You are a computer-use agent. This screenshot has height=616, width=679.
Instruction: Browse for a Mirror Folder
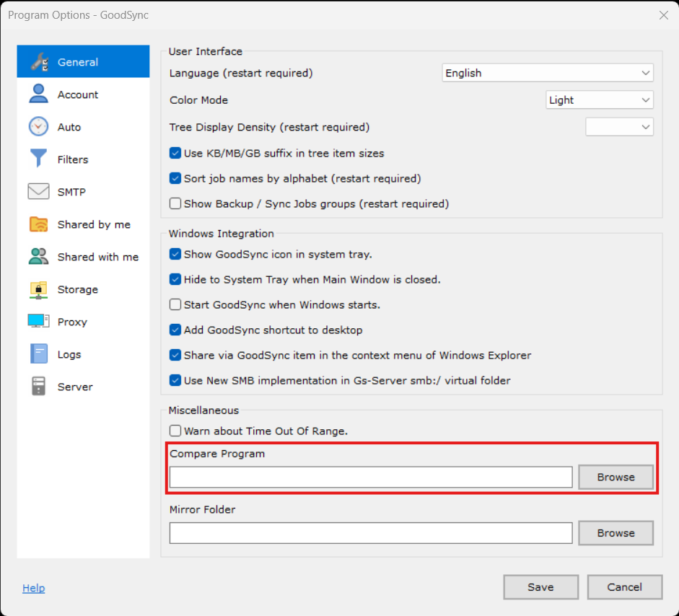[616, 533]
